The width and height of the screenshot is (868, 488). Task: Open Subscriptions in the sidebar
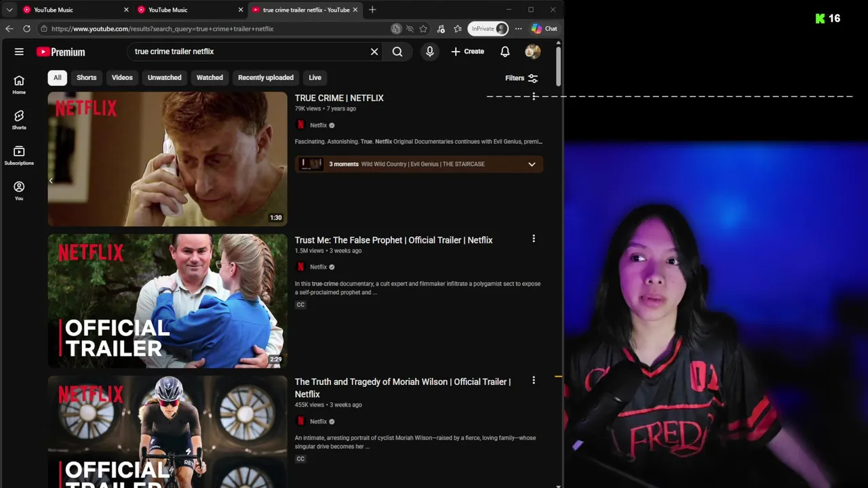coord(19,155)
